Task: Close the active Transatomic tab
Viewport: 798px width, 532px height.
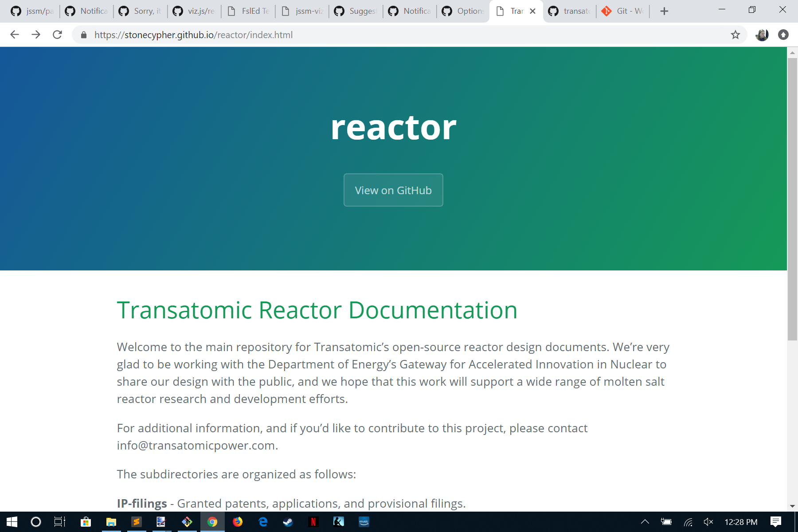Action: point(532,11)
